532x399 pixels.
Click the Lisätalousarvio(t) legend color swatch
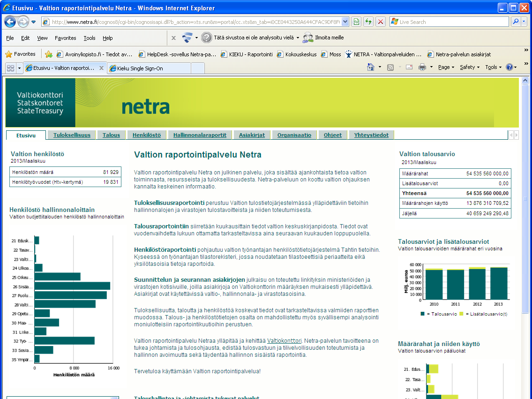[461, 314]
